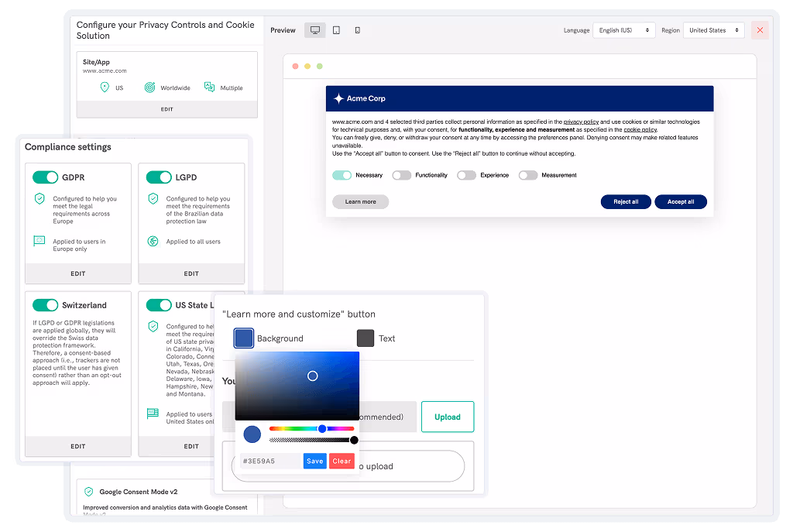Screen dimensions: 793x532
Task: Open the Region dropdown United States
Action: (713, 30)
